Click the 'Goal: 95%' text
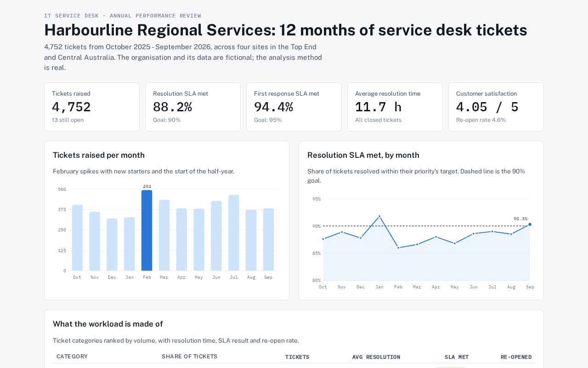Screen dimensions: 588x368 (268, 120)
